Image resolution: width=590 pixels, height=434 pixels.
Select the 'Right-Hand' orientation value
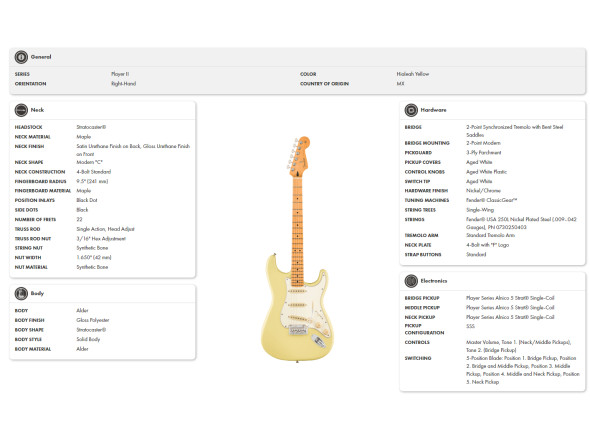[x=123, y=84]
